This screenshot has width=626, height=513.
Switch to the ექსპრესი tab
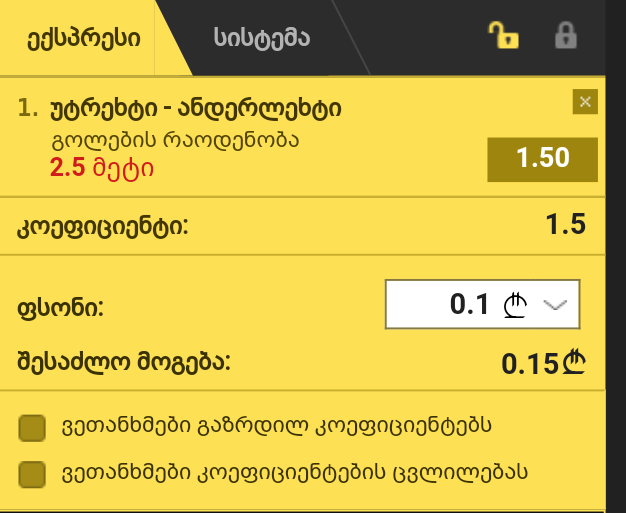[x=83, y=38]
